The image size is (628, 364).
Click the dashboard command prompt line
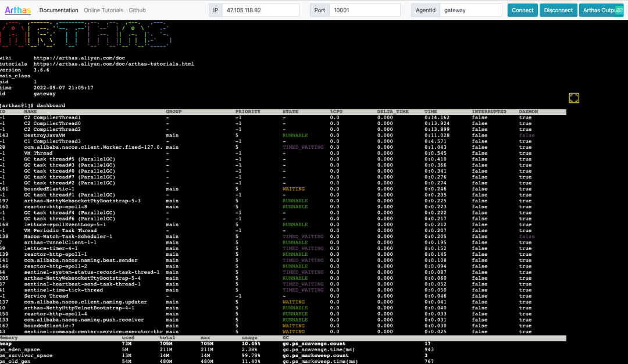33,105
